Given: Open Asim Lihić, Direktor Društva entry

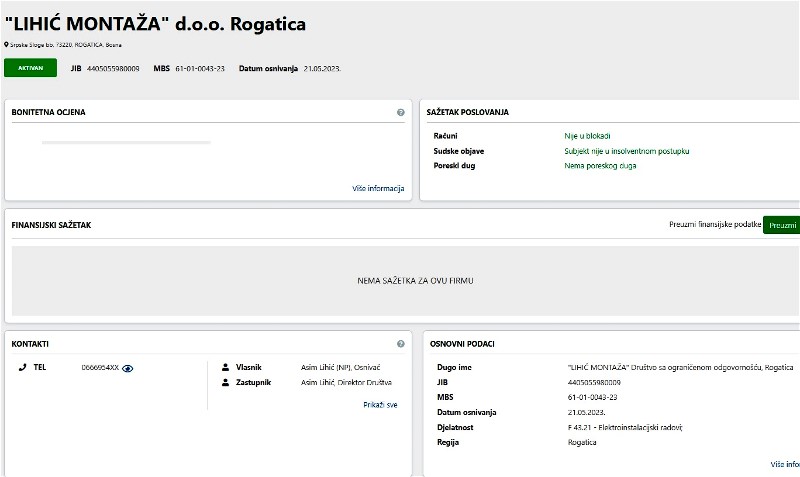Looking at the screenshot, I should tap(346, 382).
